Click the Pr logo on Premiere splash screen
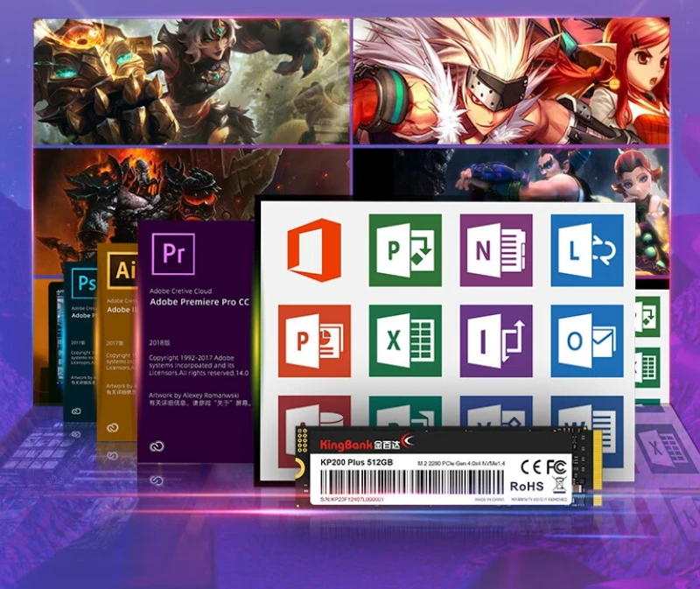 [x=173, y=254]
